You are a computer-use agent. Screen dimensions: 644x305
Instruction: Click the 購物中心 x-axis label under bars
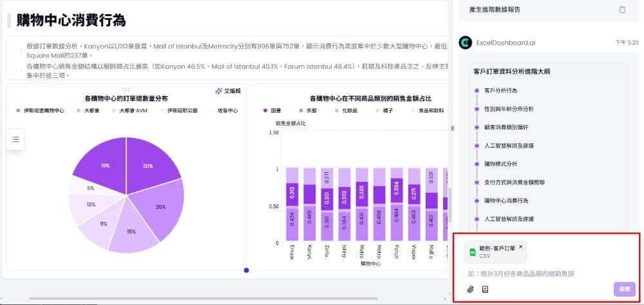pyautogui.click(x=370, y=264)
